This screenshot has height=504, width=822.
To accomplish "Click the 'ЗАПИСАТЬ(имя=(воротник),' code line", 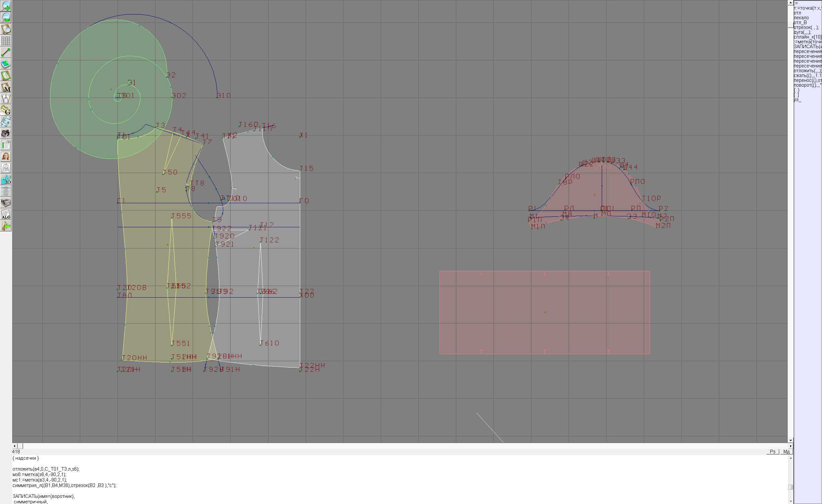I will [44, 496].
